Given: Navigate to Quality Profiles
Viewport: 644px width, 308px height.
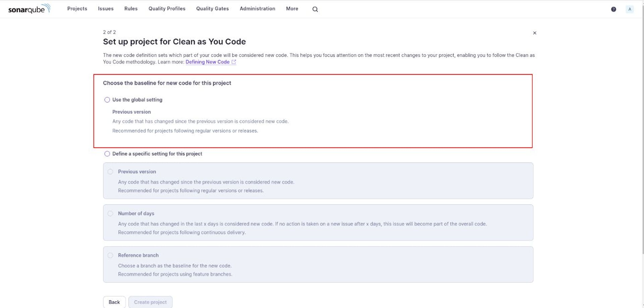Looking at the screenshot, I should [167, 9].
